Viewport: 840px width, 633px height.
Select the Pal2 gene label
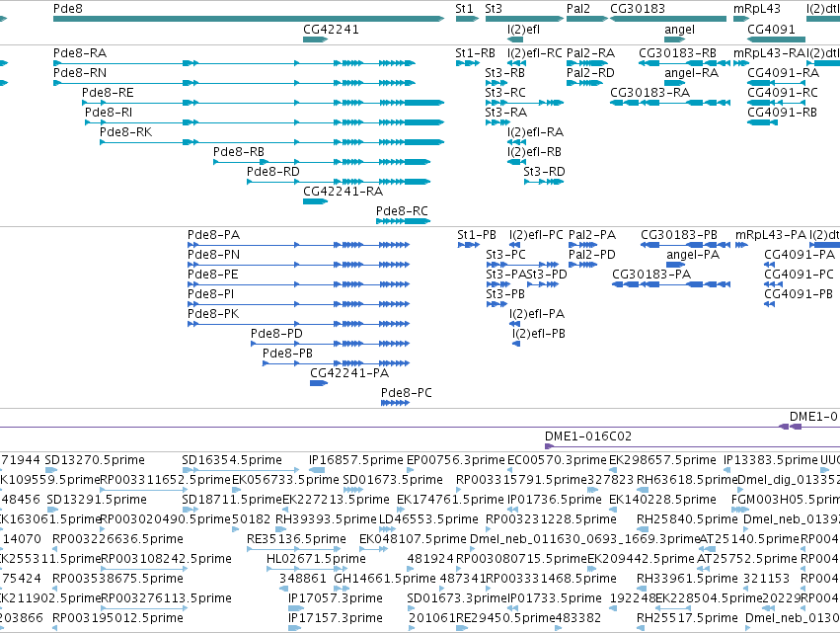click(x=578, y=9)
